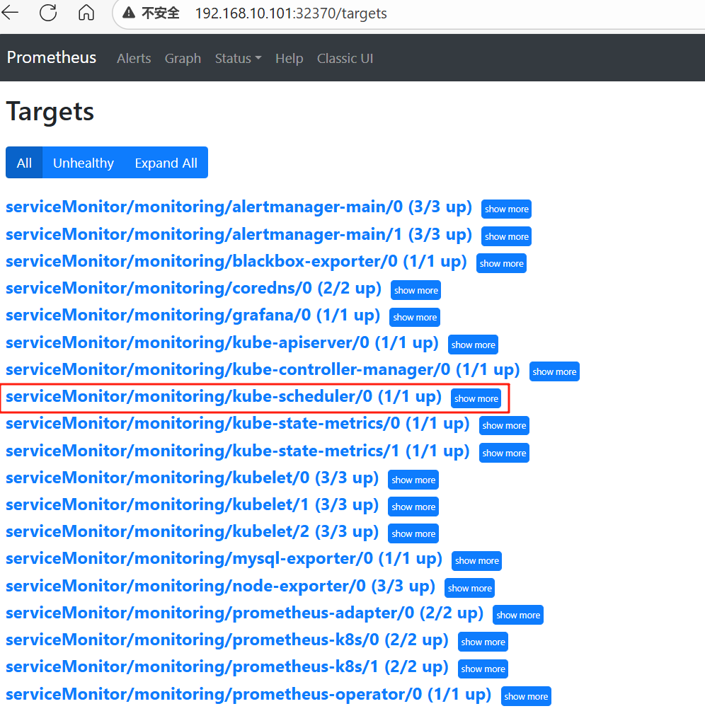Open the Graph nav item
Viewport: 705px width, 728px height.
(x=183, y=59)
